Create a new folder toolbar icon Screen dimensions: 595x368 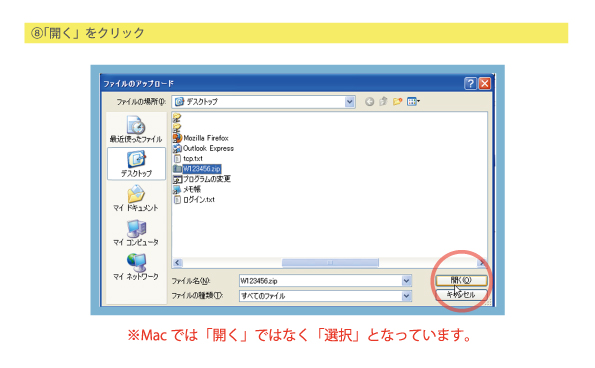click(x=397, y=101)
